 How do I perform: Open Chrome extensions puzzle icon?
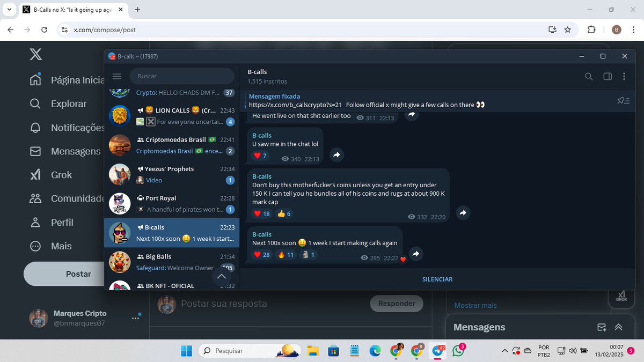pos(591,29)
